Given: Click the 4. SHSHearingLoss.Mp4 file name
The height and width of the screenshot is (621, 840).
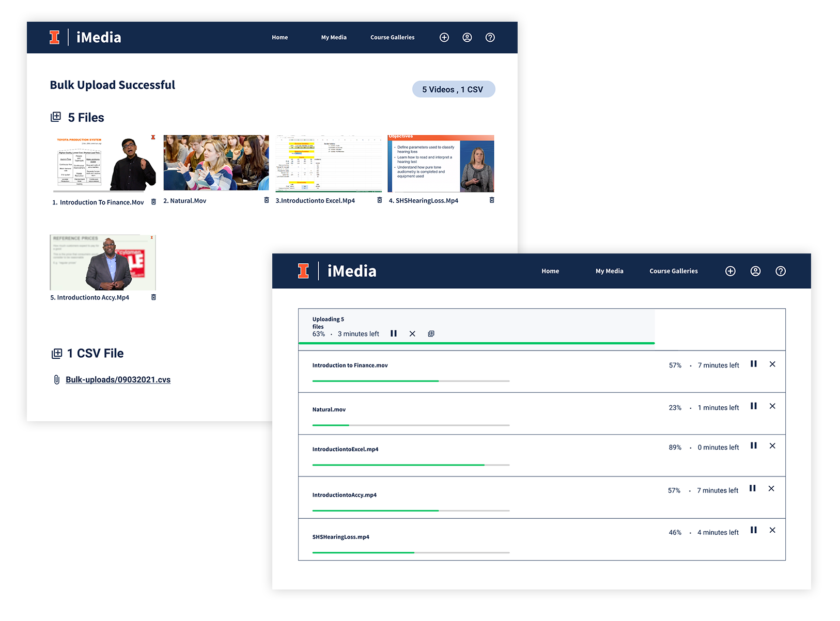Looking at the screenshot, I should click(423, 201).
